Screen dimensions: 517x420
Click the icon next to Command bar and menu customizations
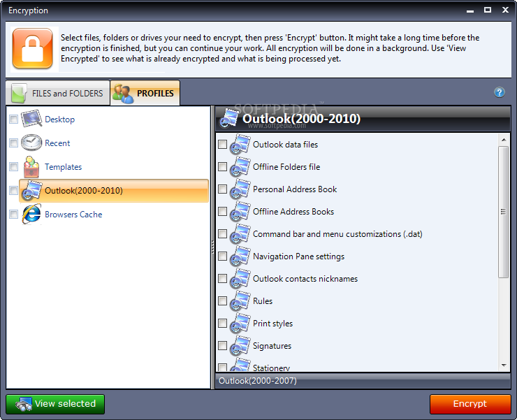[x=240, y=234]
